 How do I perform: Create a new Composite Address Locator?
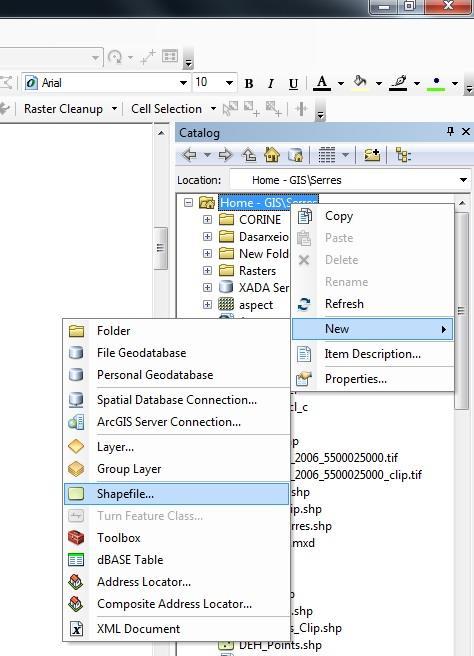pyautogui.click(x=177, y=604)
